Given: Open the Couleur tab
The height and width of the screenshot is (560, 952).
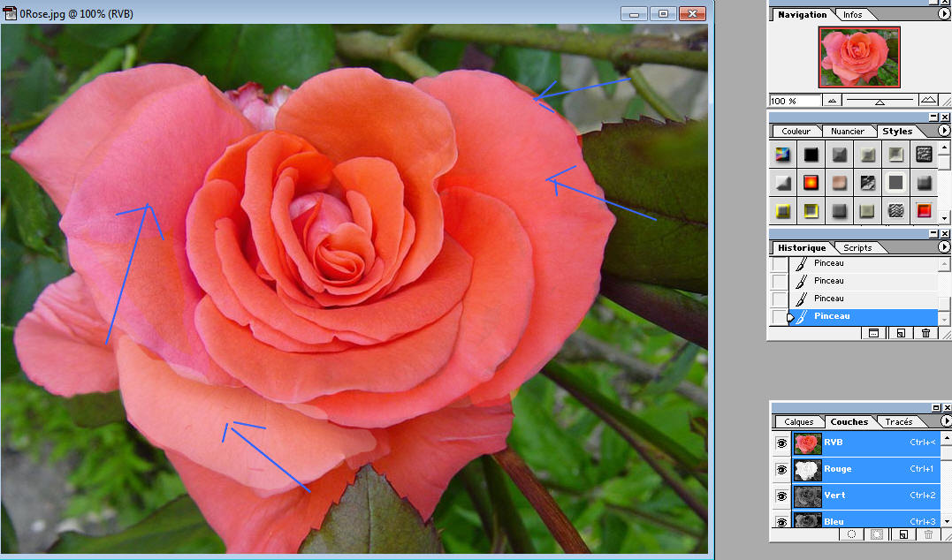Looking at the screenshot, I should click(x=796, y=131).
